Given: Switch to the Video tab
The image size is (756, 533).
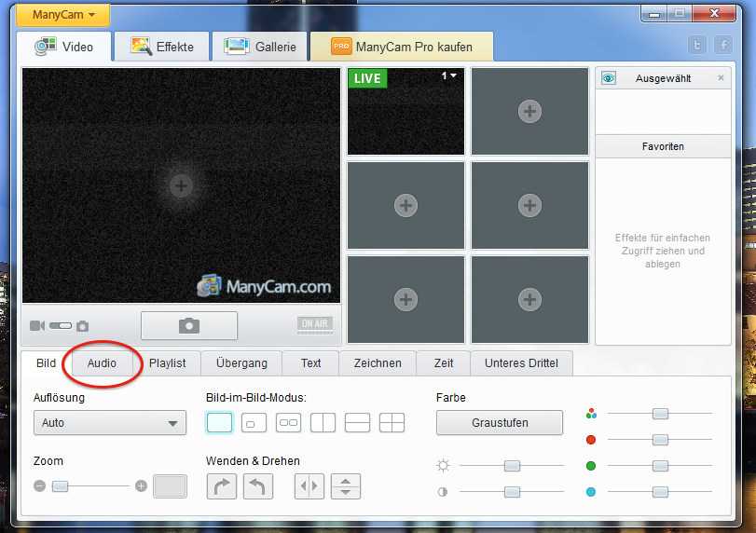Looking at the screenshot, I should pos(64,47).
